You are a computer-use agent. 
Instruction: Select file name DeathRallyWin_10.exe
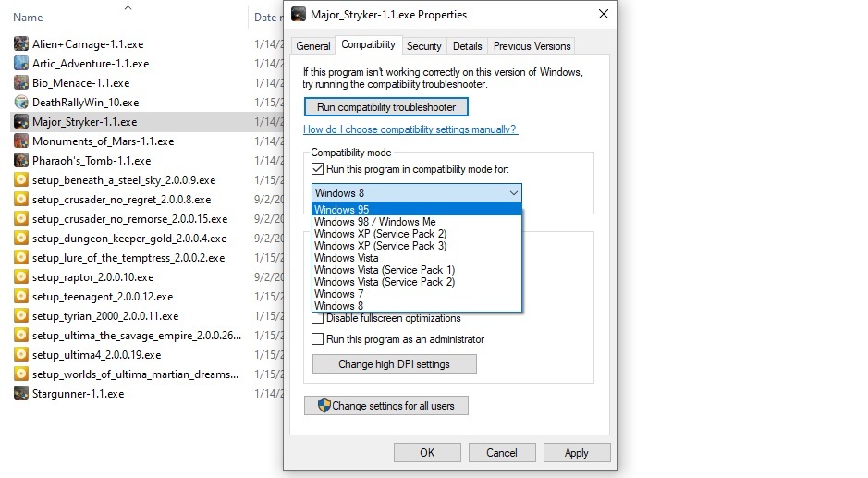click(x=85, y=102)
